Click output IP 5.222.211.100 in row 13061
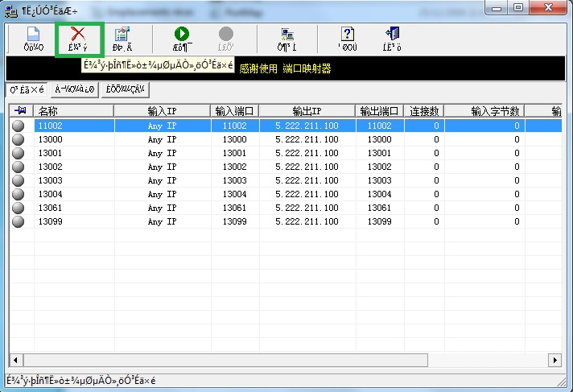This screenshot has width=573, height=392. [307, 208]
